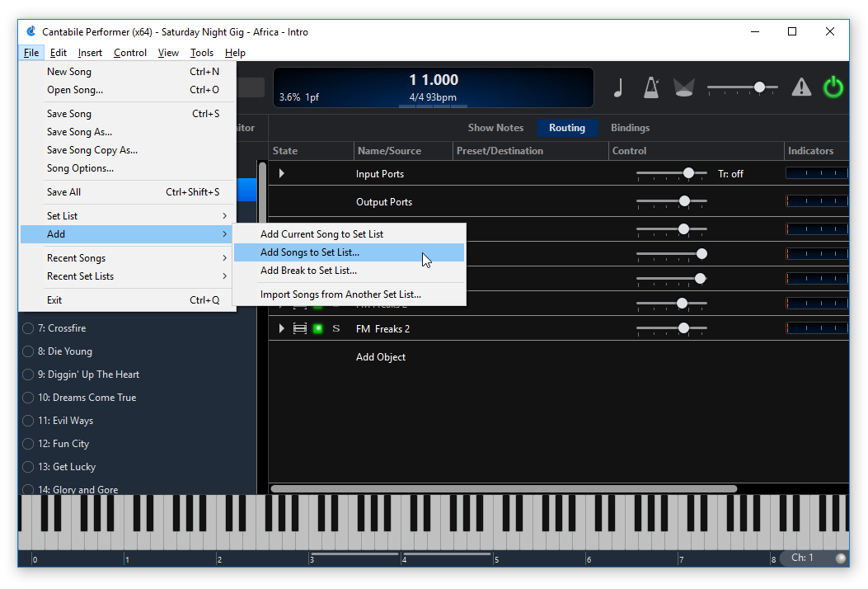This screenshot has width=868, height=589.
Task: Click Add Object
Action: (x=381, y=357)
